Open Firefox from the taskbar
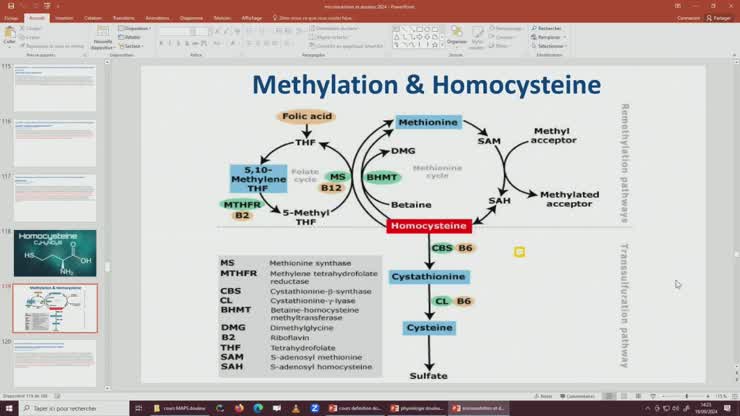Image resolution: width=740 pixels, height=416 pixels. pyautogui.click(x=239, y=408)
